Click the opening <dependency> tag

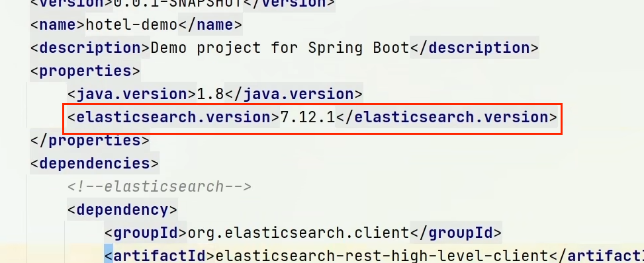coord(122,209)
